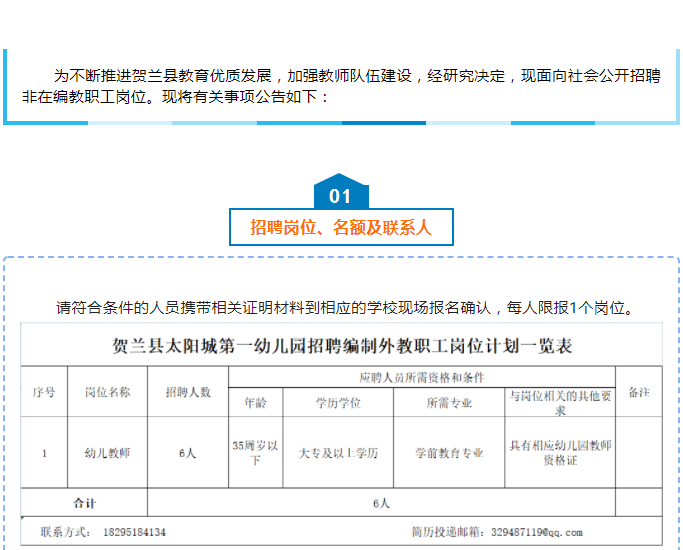Click the 35周岁以下 age cell
Screen dimensions: 683x550
pyautogui.click(x=255, y=453)
